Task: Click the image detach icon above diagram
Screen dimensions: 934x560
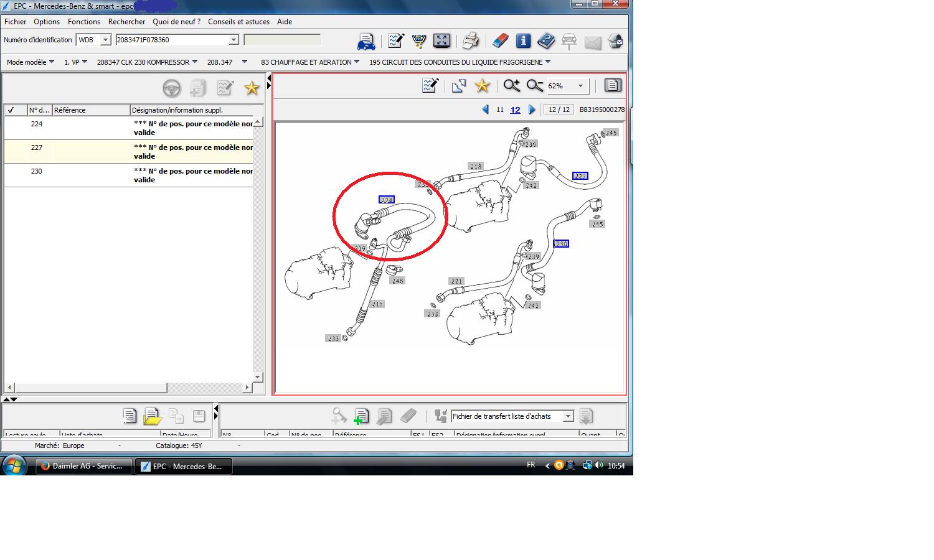Action: 459,86
